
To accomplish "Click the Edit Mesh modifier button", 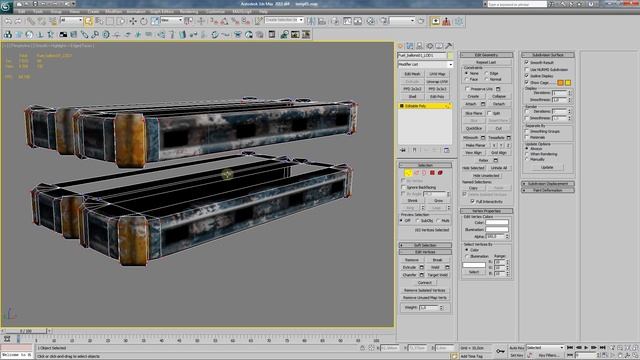I will [x=412, y=74].
